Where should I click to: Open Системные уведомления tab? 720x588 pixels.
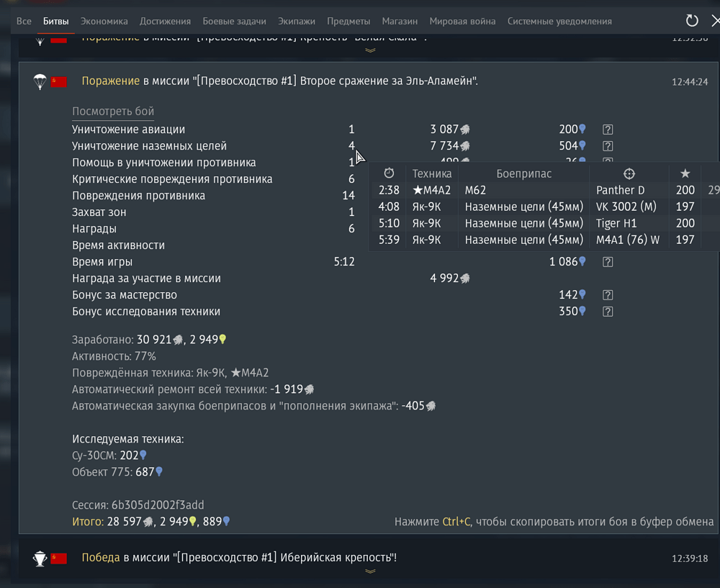coord(559,21)
